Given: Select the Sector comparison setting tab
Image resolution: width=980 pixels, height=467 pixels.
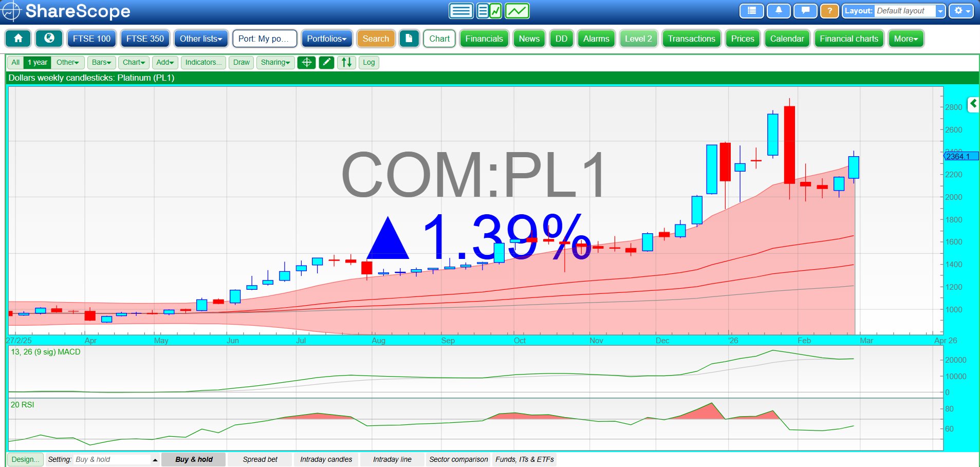Looking at the screenshot, I should click(459, 459).
